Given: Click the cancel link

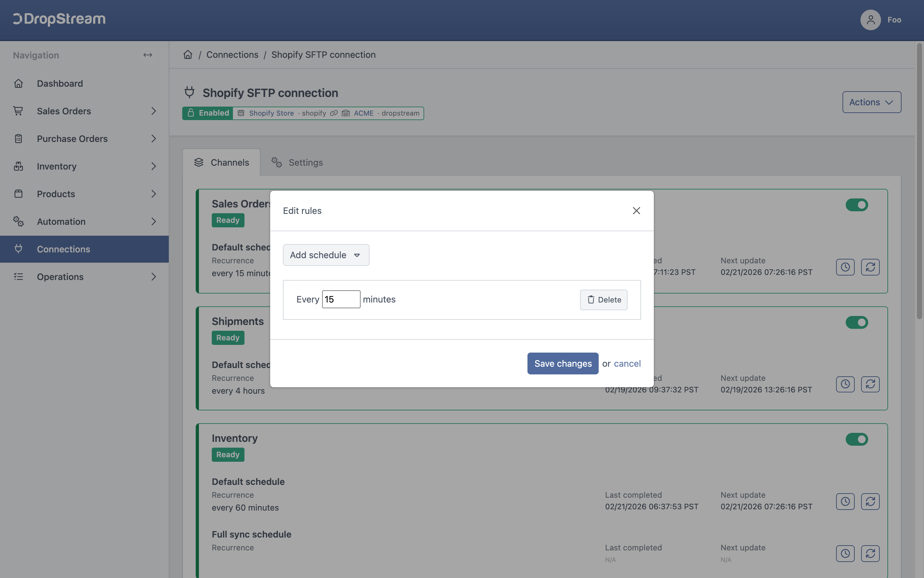Looking at the screenshot, I should tap(627, 363).
